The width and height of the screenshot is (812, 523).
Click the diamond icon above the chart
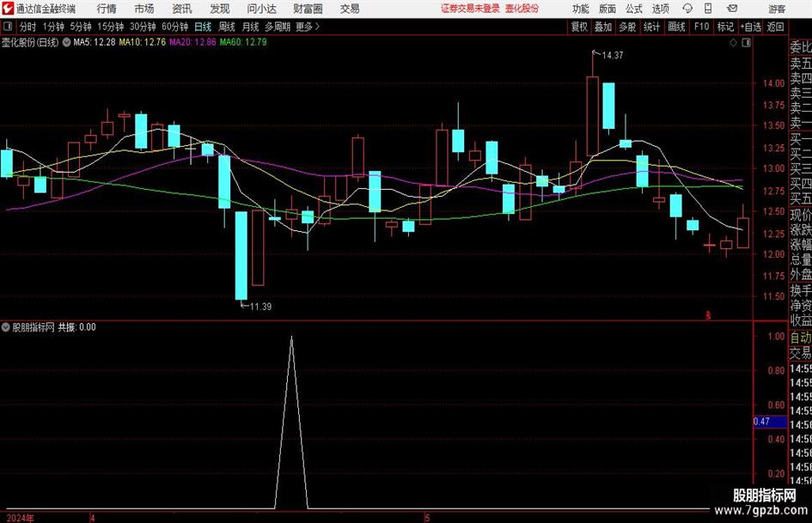733,43
